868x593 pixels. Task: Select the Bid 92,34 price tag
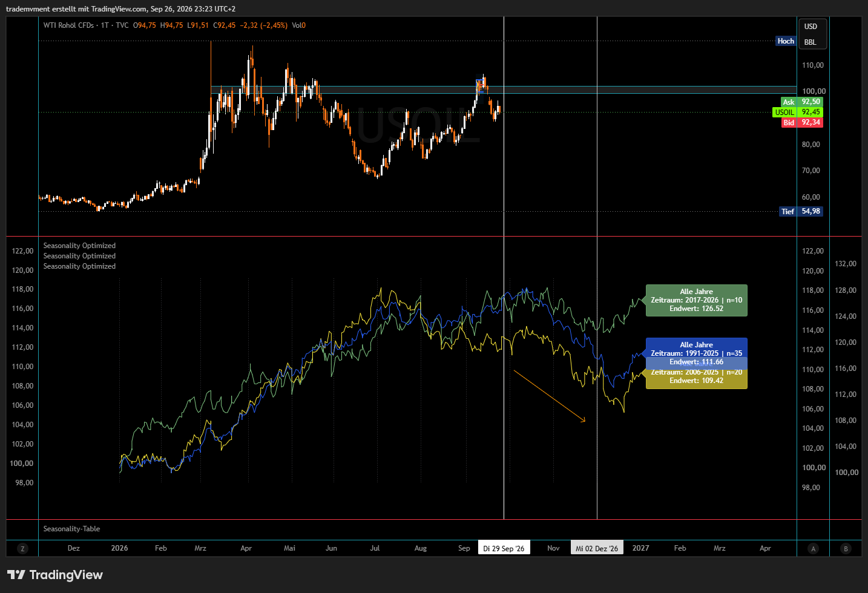pos(801,122)
